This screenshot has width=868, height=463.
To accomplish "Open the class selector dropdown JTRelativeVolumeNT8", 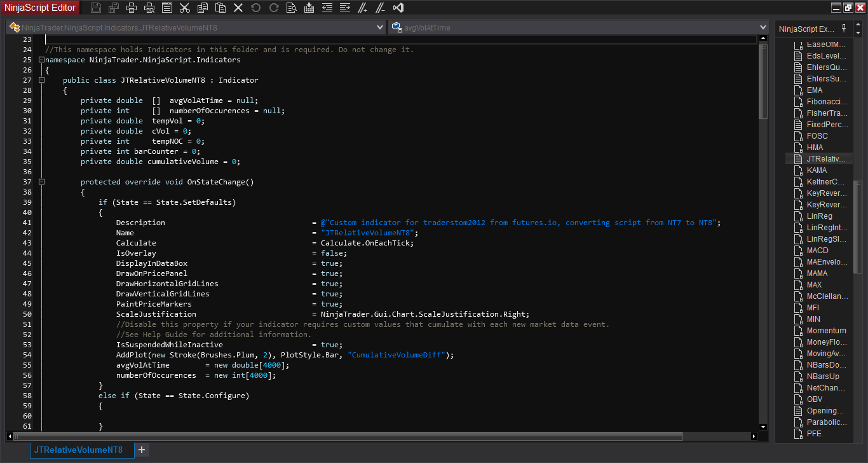I will pyautogui.click(x=195, y=27).
